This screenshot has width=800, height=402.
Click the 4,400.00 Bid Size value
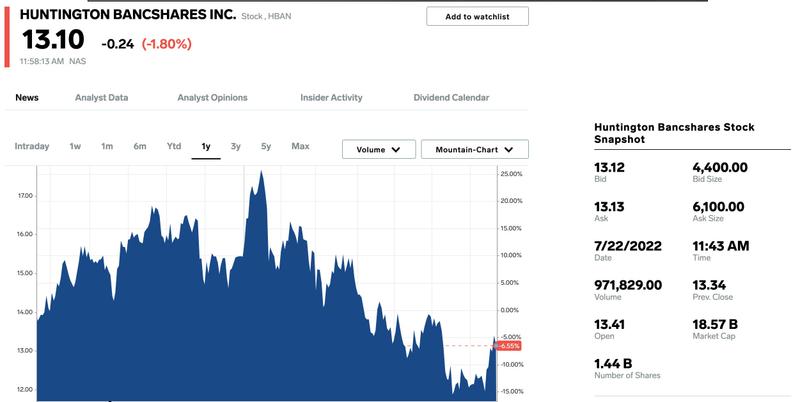click(x=720, y=167)
